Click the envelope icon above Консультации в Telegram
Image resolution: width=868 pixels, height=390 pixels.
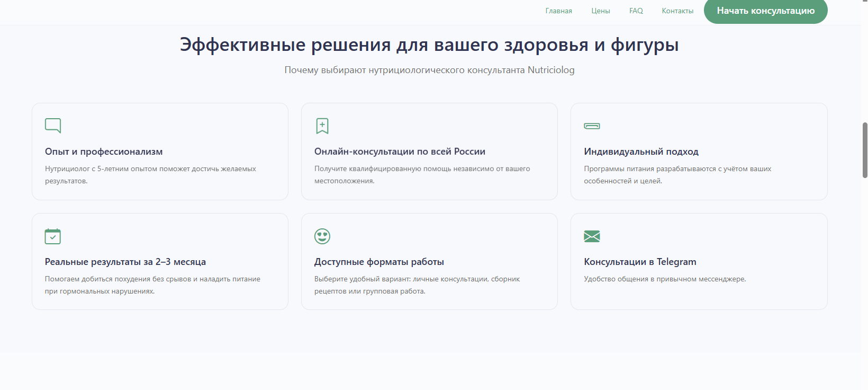[592, 236]
